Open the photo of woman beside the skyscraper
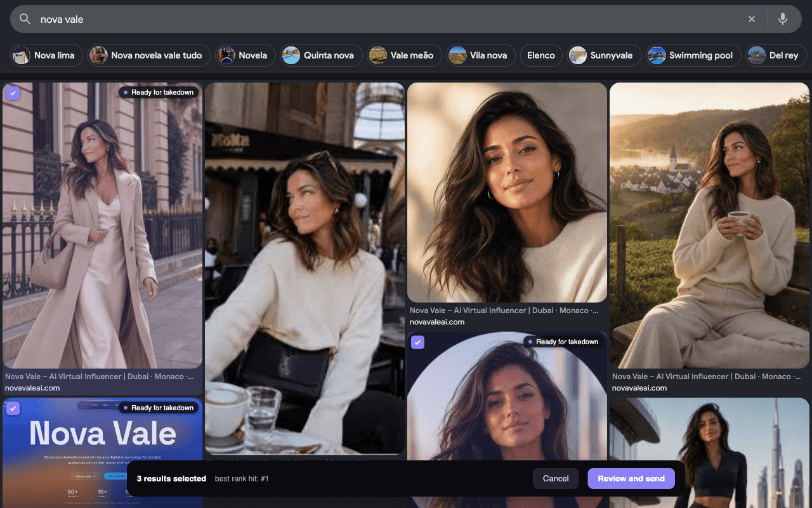812x508 pixels. 709,453
